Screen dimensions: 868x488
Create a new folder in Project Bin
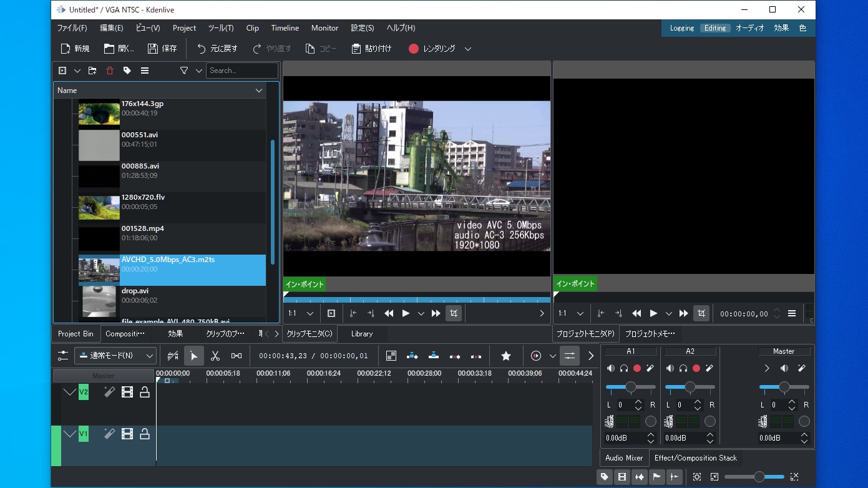point(92,71)
